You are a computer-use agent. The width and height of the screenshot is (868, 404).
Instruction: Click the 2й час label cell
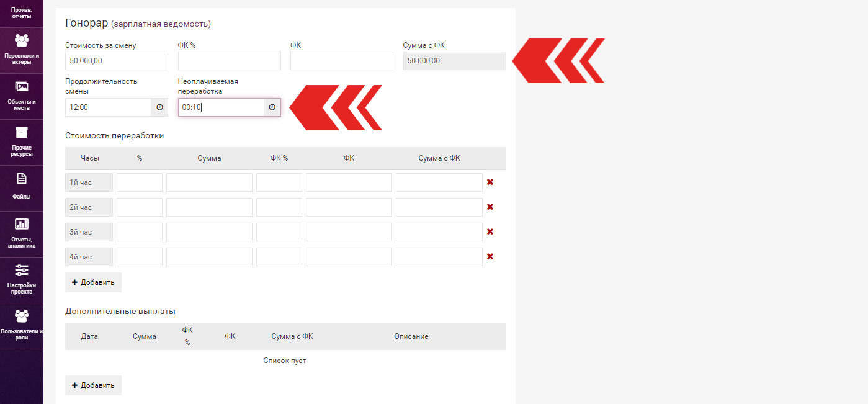click(89, 207)
